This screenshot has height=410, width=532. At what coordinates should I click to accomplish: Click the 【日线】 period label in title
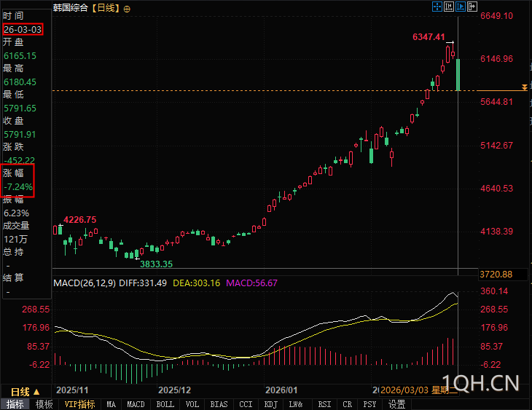(x=106, y=8)
